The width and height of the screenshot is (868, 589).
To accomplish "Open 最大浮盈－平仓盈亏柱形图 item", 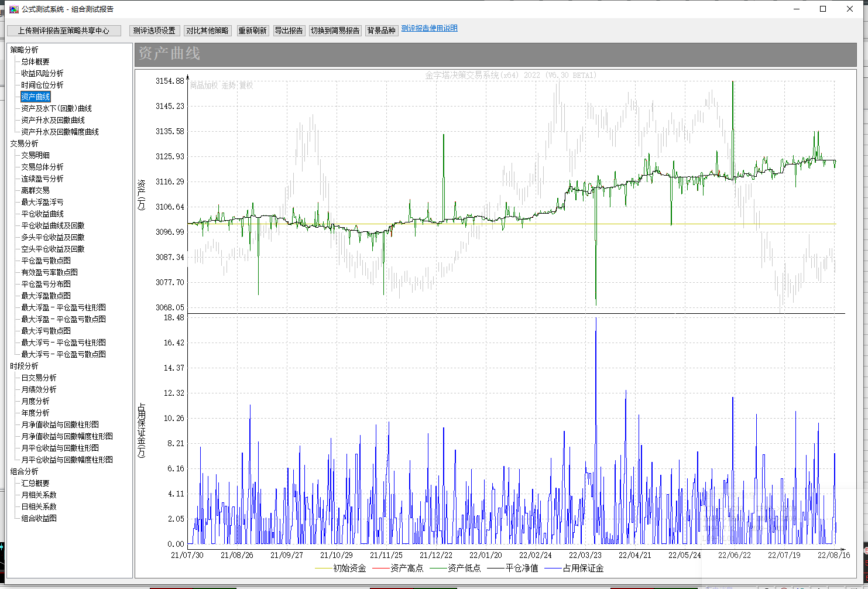I will coord(64,307).
